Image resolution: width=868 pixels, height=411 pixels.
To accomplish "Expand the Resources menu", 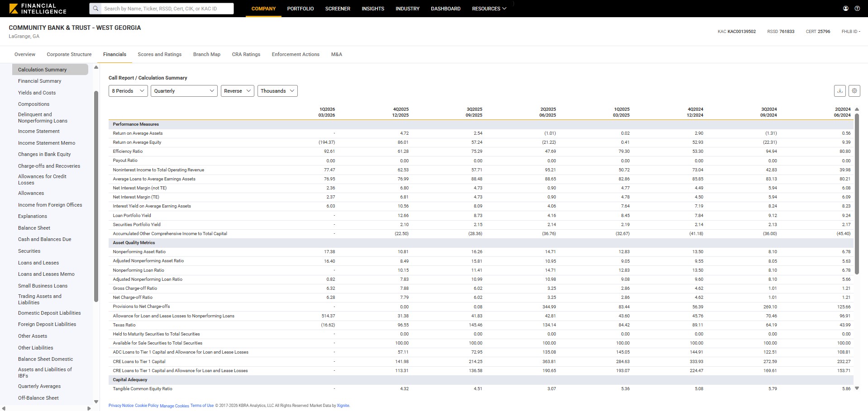I will [x=489, y=9].
